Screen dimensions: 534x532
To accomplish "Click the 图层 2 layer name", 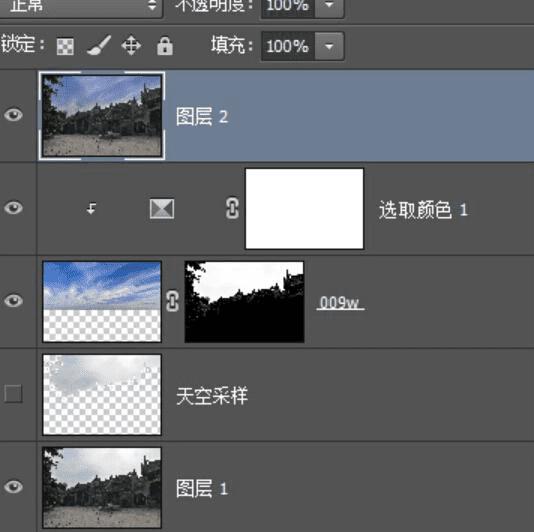I will pyautogui.click(x=202, y=116).
